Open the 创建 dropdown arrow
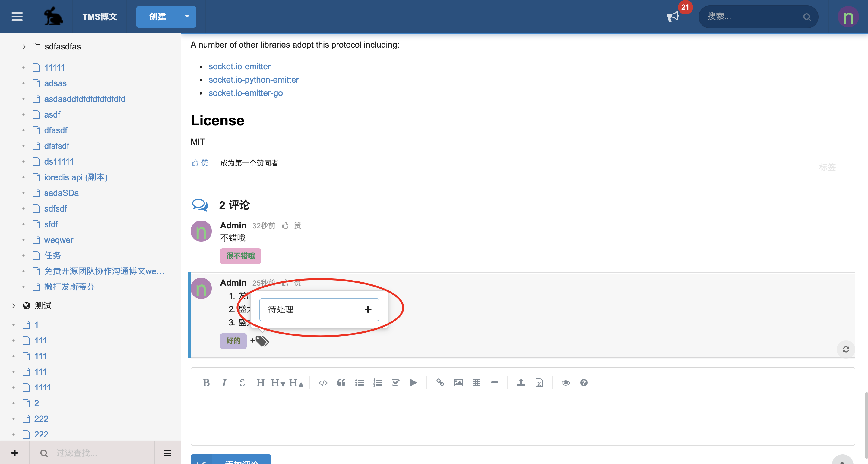 click(187, 17)
